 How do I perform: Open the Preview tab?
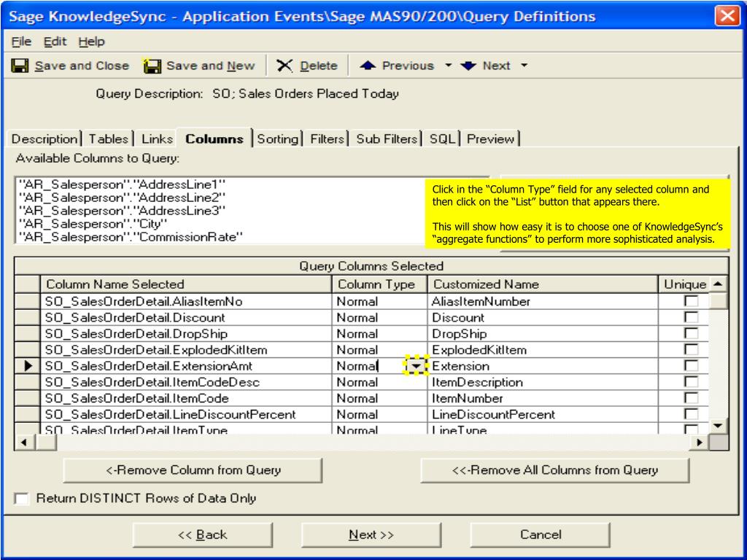click(491, 139)
